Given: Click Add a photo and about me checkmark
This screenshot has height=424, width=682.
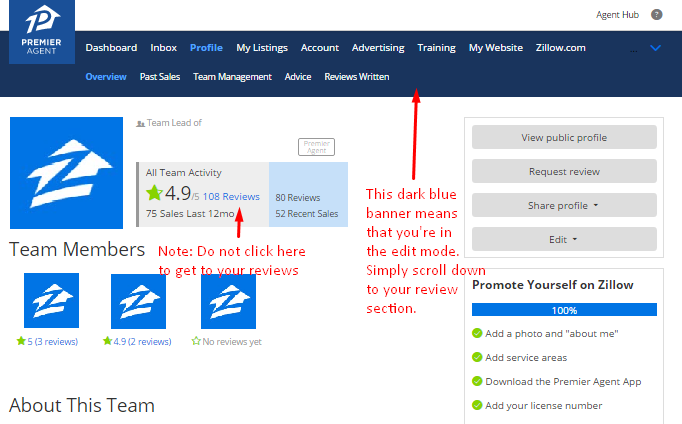Looking at the screenshot, I should click(477, 334).
